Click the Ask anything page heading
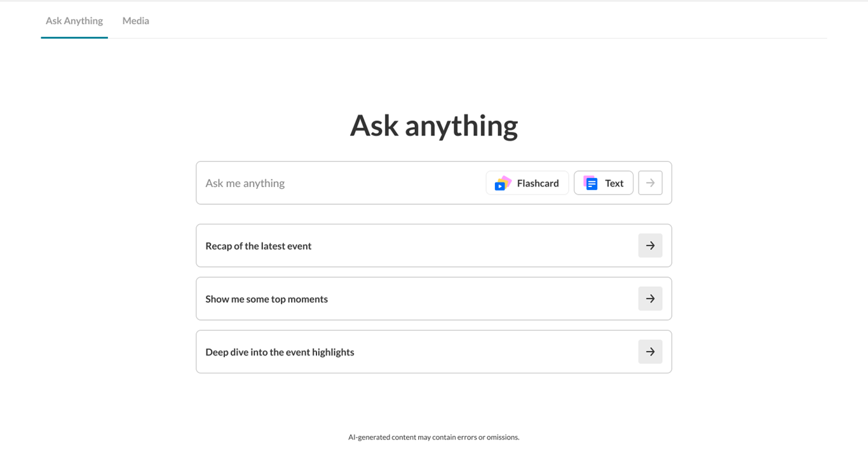 coord(434,125)
